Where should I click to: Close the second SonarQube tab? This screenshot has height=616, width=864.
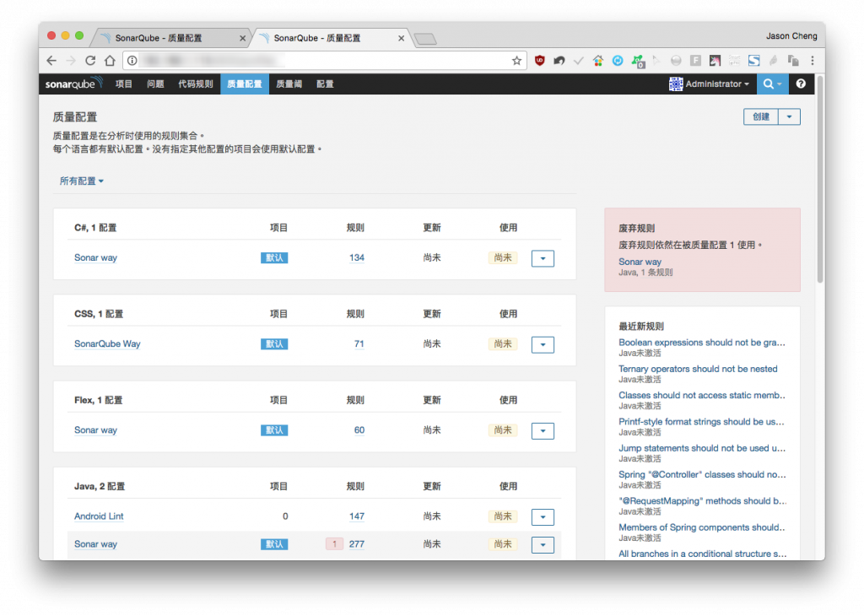[401, 38]
